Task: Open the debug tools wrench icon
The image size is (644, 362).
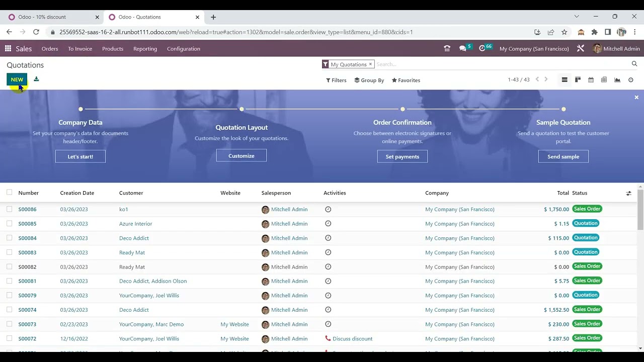Action: click(581, 49)
